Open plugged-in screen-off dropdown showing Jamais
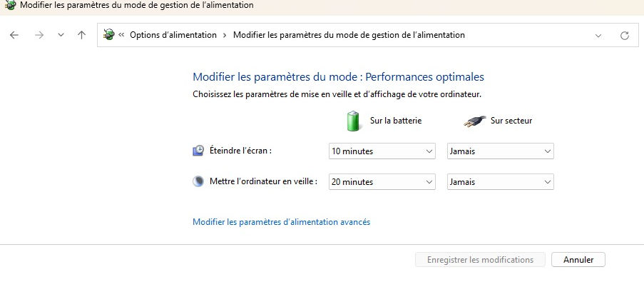The width and height of the screenshot is (644, 287). 500,151
